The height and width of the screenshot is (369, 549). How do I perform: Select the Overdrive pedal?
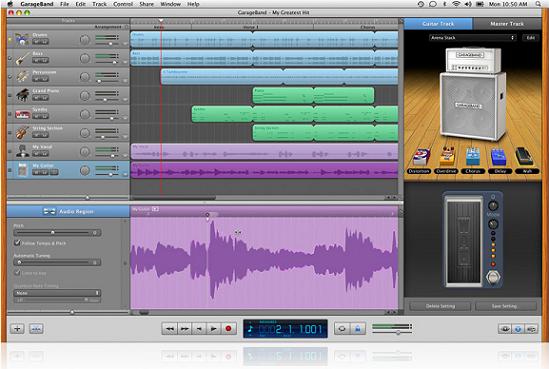447,156
